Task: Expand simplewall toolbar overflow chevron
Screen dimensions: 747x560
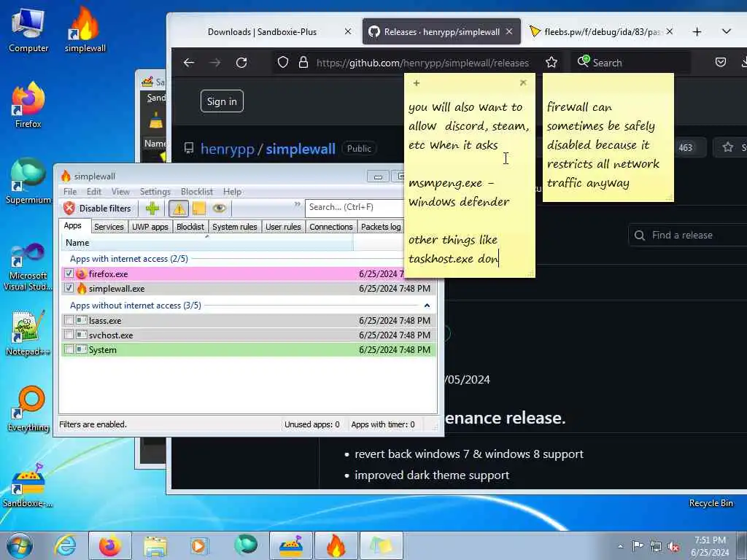Action: [298, 204]
